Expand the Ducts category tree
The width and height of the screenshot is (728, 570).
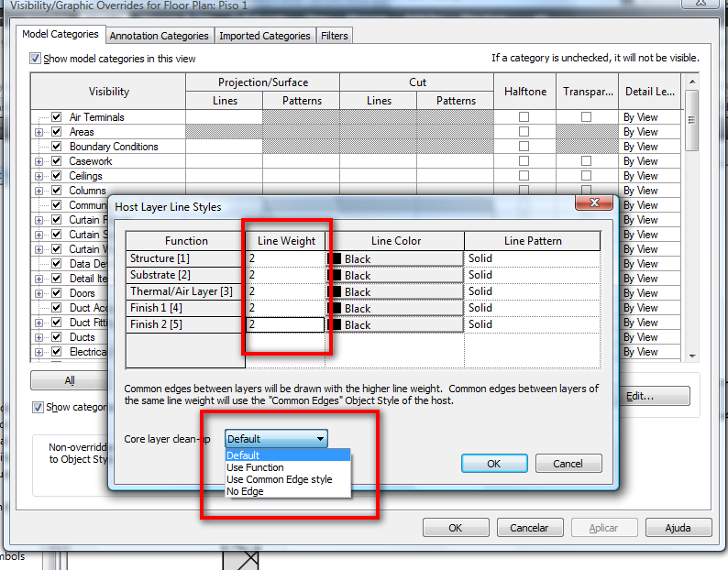[x=39, y=337]
